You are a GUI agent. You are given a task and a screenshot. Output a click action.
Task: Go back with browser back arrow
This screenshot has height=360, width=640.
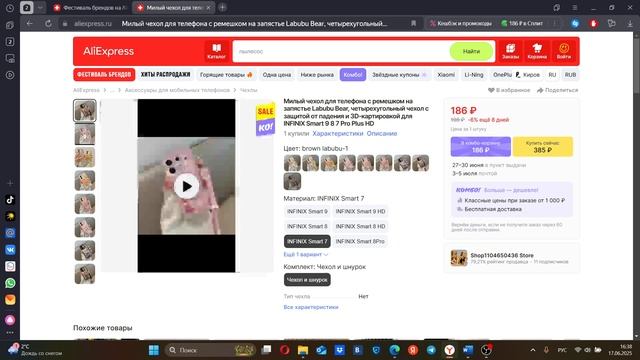(x=29, y=24)
